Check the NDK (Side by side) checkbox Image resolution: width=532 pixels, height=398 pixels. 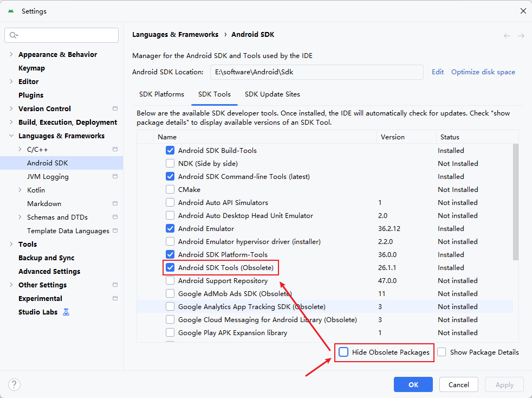(x=170, y=164)
